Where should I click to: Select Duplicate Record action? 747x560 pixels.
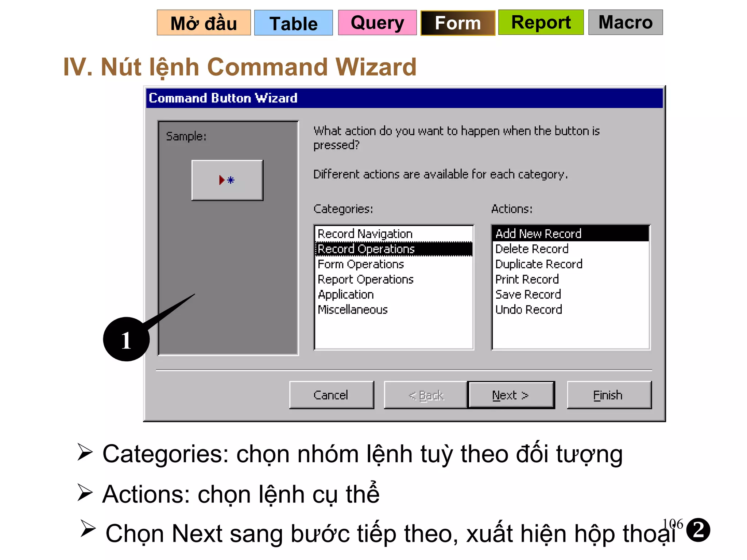click(x=570, y=264)
